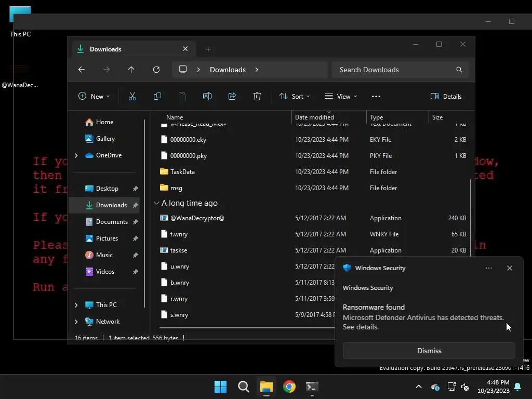Click the file list horizontal scrollbar
The width and height of the screenshot is (532, 399).
pyautogui.click(x=247, y=328)
